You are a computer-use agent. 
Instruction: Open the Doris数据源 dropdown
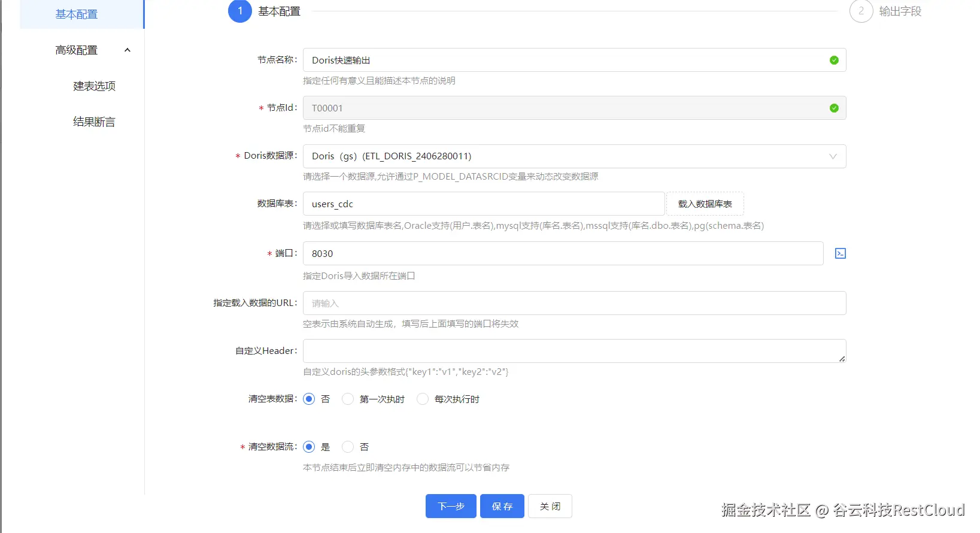[x=575, y=156]
